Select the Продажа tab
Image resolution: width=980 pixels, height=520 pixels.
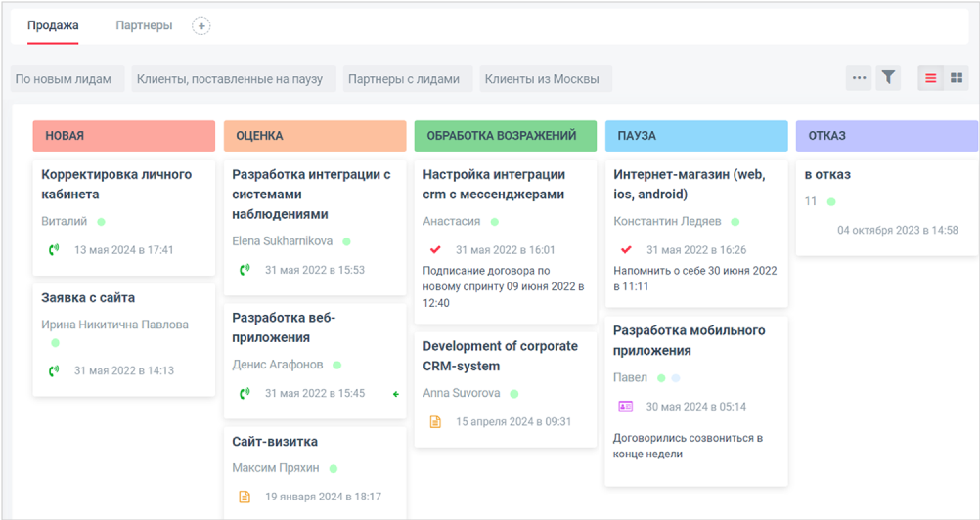click(53, 25)
